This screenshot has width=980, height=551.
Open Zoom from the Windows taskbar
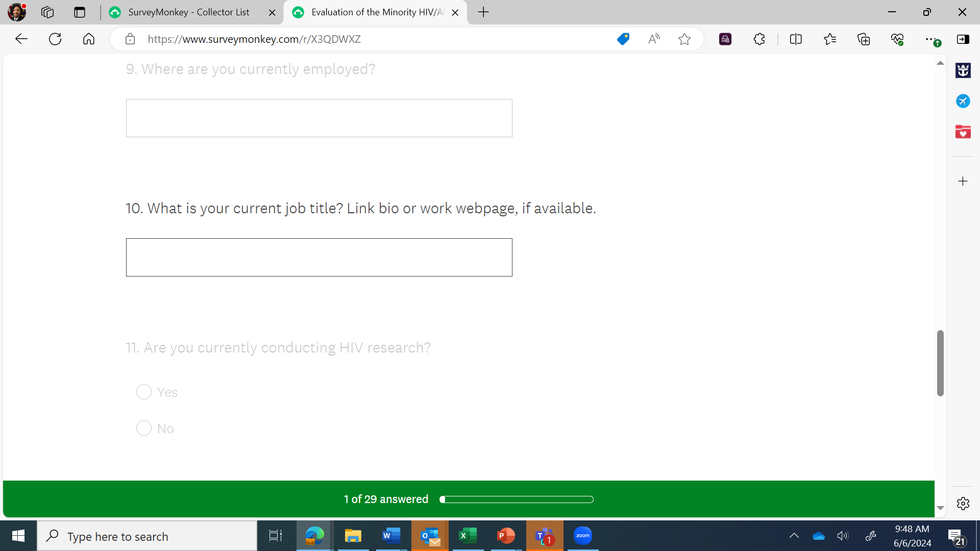pyautogui.click(x=582, y=536)
